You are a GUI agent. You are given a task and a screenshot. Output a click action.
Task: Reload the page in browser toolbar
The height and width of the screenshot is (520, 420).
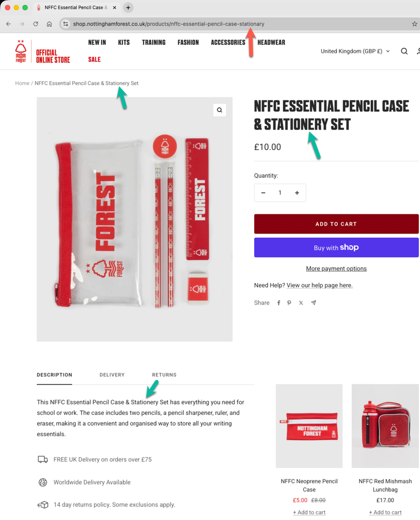pos(35,24)
